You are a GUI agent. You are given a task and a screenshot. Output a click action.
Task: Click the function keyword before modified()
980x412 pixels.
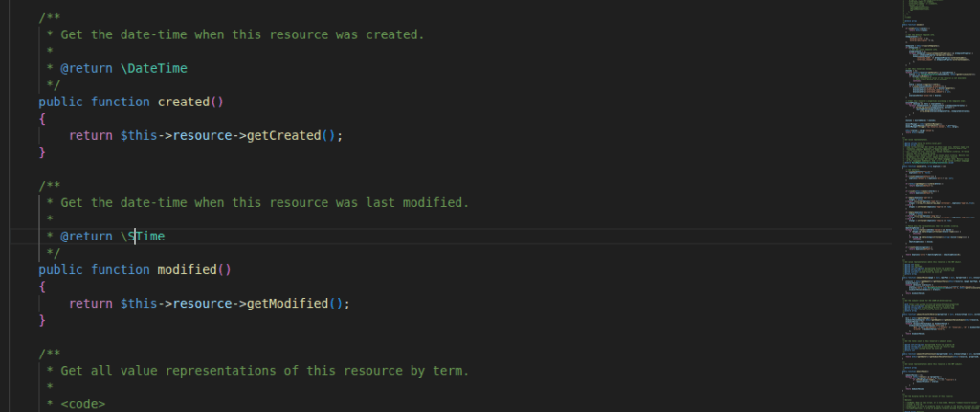(x=120, y=269)
